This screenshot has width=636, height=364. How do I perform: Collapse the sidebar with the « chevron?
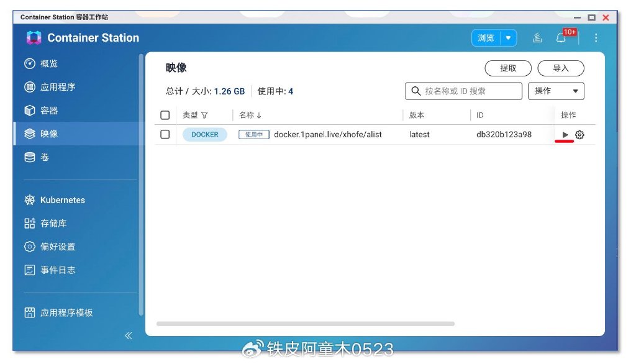point(129,335)
